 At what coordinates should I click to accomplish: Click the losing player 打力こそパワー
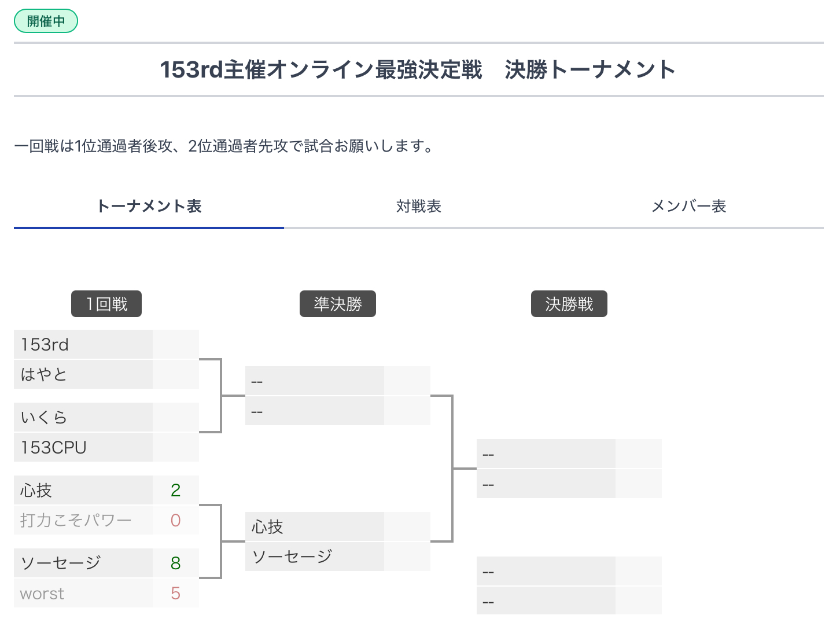click(x=83, y=520)
